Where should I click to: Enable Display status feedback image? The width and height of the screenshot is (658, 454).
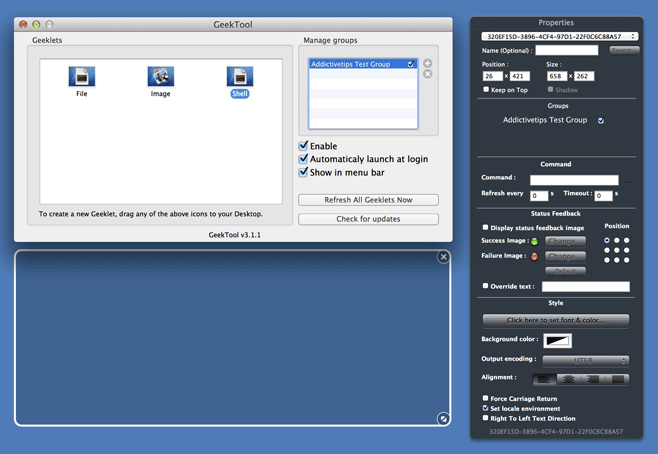click(486, 227)
